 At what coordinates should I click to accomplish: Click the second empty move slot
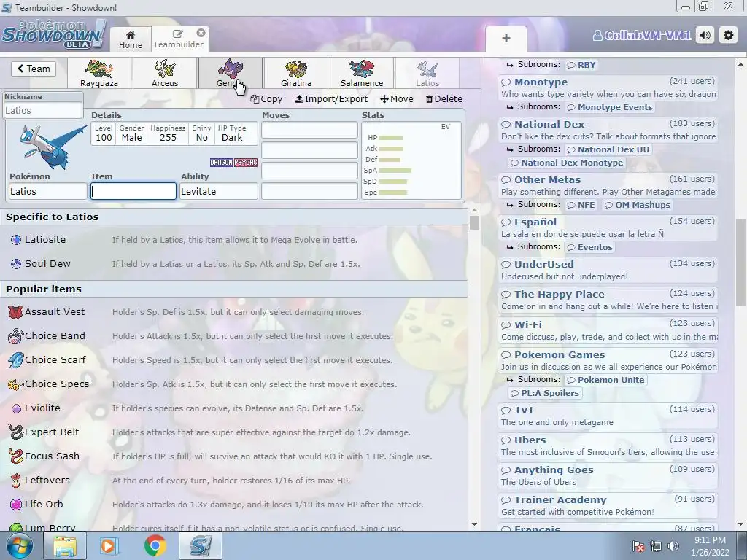(309, 150)
